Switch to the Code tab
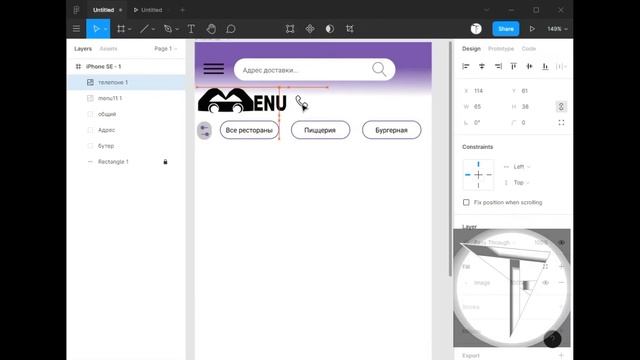Screen dimensions: 640x360 pyautogui.click(x=529, y=49)
